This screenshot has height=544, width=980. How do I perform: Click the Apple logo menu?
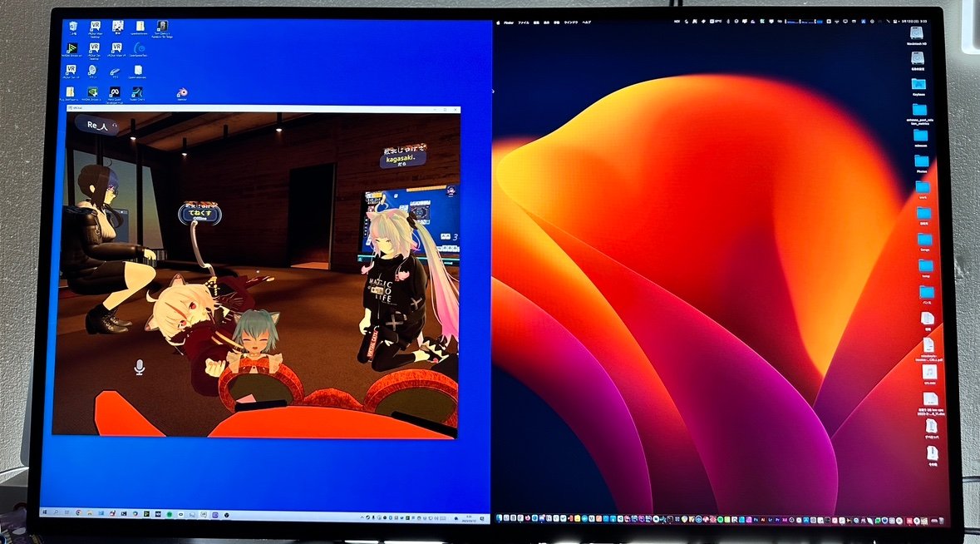pos(497,22)
